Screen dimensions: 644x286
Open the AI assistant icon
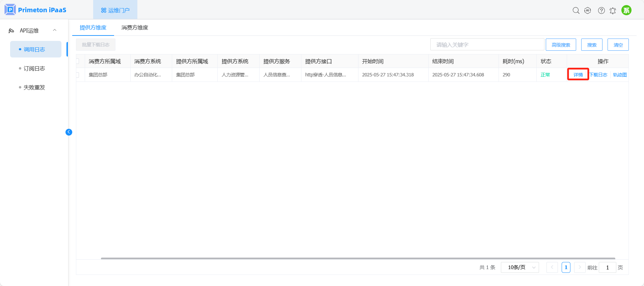point(588,10)
